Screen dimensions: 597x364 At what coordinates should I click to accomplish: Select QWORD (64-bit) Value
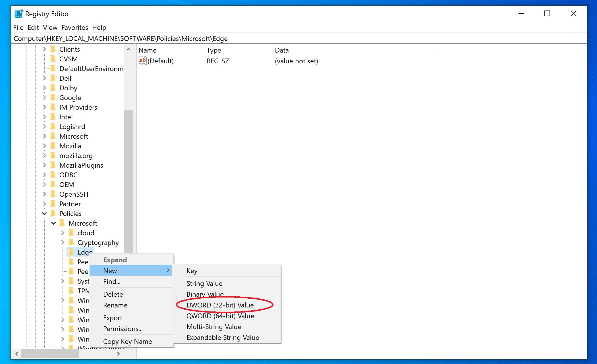(227, 316)
